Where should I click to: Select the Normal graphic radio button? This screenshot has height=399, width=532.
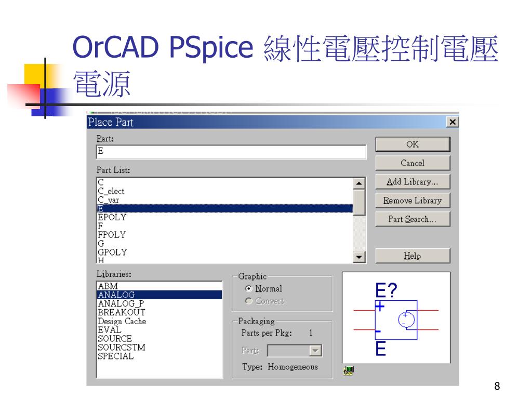click(249, 289)
